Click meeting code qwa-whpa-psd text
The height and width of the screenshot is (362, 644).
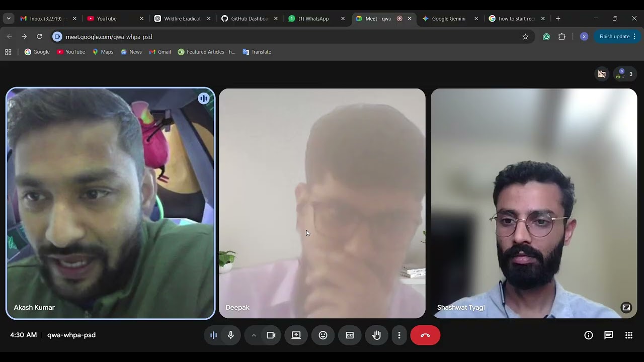pos(71,335)
